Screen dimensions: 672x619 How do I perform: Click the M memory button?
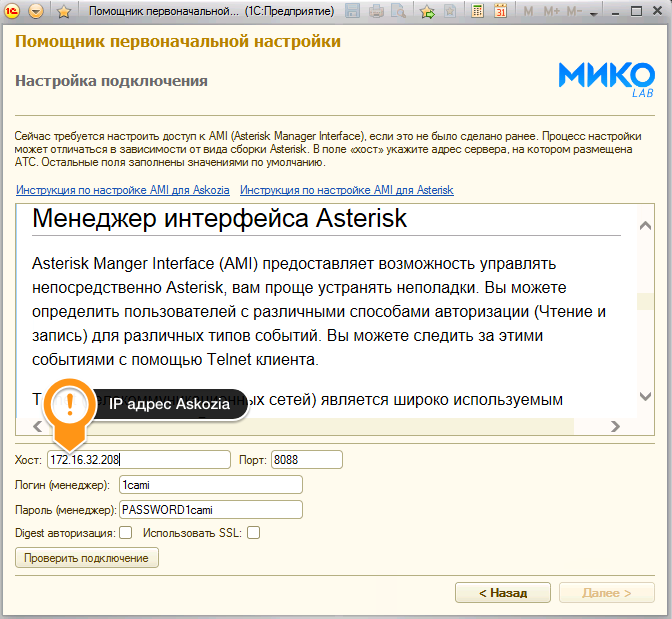[x=528, y=12]
